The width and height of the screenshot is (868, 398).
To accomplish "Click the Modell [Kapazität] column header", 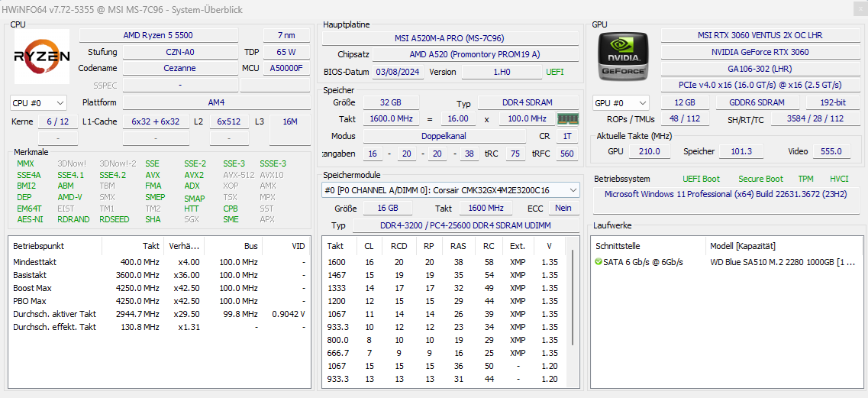I will [784, 245].
